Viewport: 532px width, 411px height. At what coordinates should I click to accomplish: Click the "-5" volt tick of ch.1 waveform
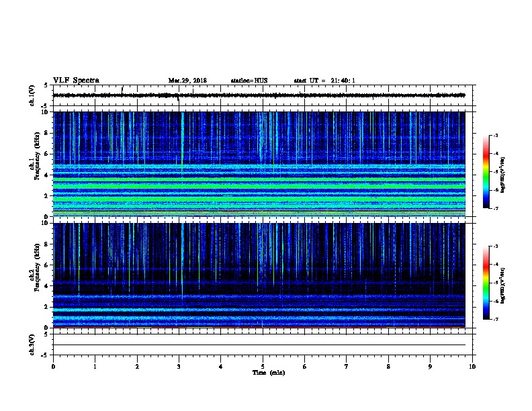[44, 106]
